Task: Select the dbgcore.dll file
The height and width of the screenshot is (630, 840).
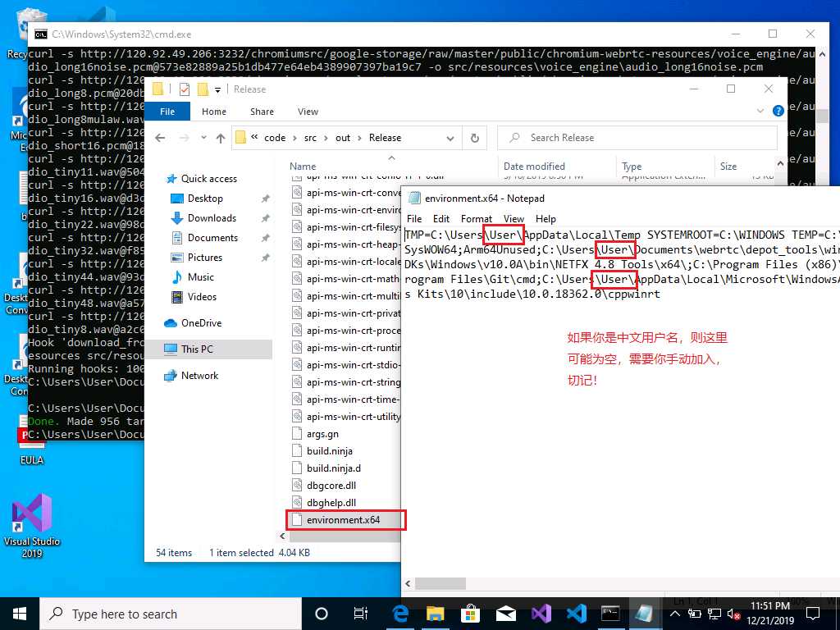Action: click(331, 486)
